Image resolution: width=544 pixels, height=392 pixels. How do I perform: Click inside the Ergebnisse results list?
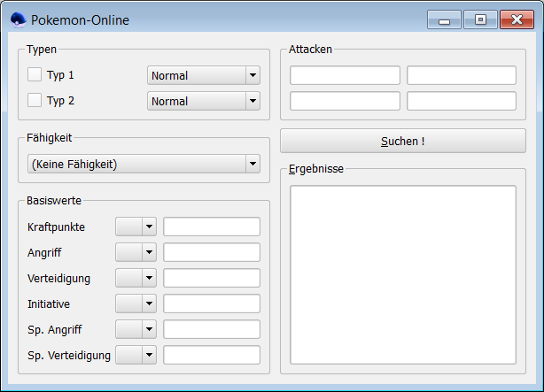pos(403,275)
